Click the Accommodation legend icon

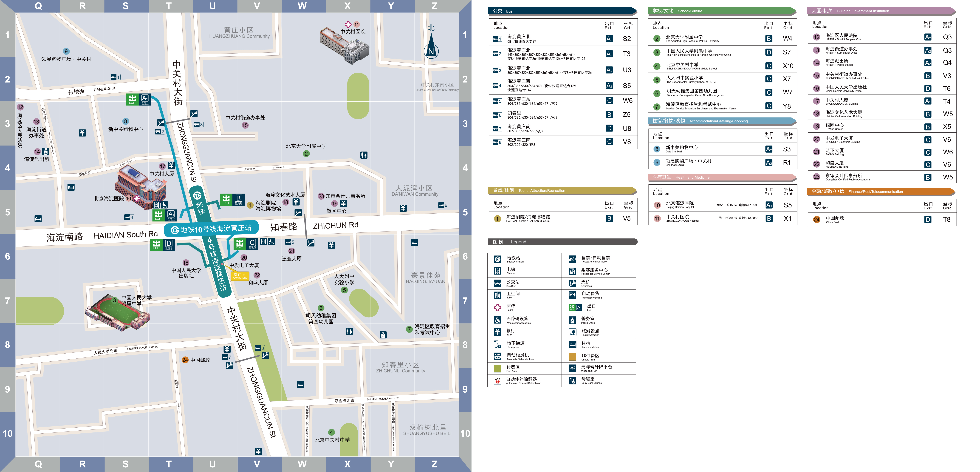(573, 344)
